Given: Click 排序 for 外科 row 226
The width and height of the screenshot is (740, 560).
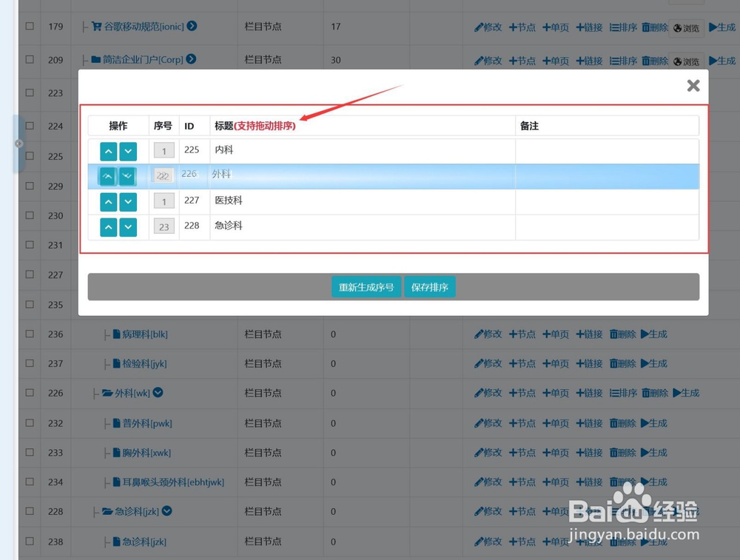Looking at the screenshot, I should pyautogui.click(x=623, y=393).
